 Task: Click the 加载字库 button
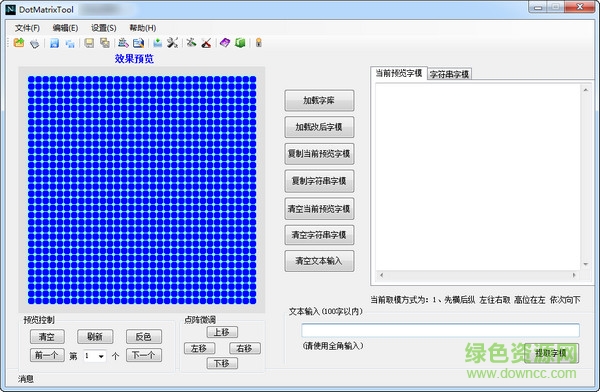click(x=319, y=101)
